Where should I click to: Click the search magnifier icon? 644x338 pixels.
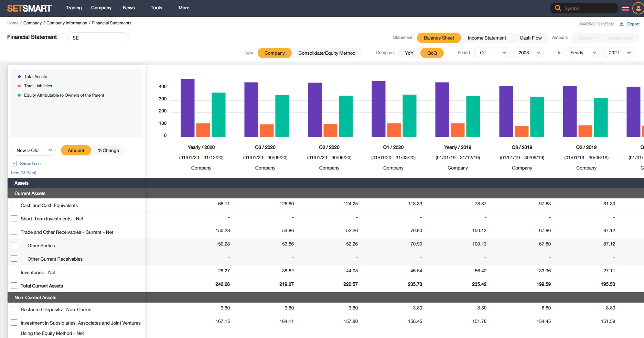coord(558,8)
